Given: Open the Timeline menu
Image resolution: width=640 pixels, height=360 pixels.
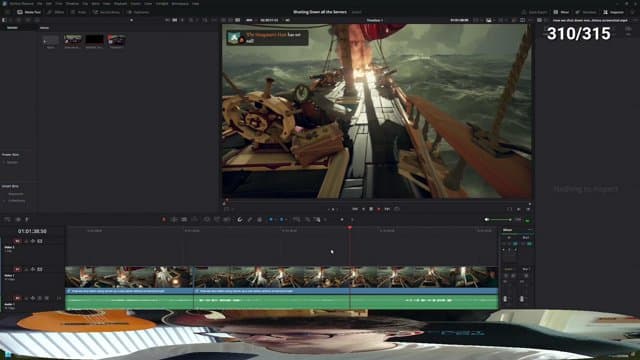Looking at the screenshot, I should 72,4.
